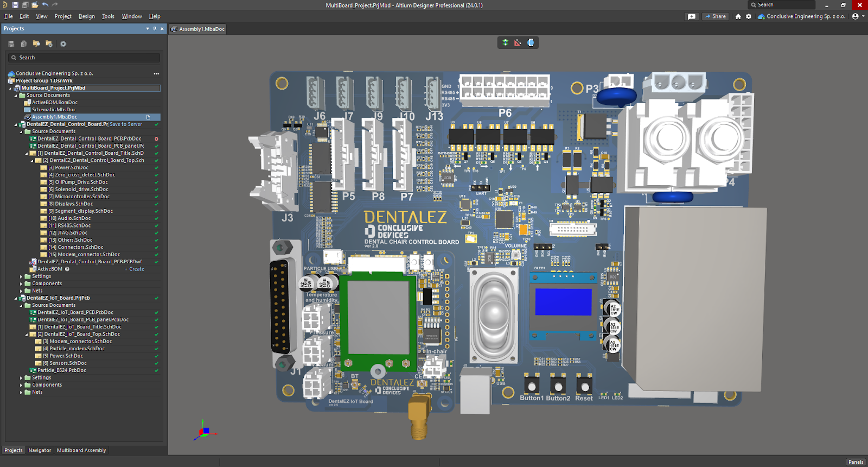Open the Project menu
868x467 pixels.
point(63,16)
